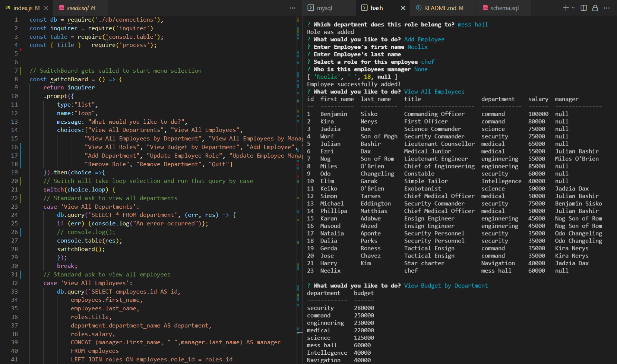Screen dimensions: 617x364
Task: Click 'Add Employee' answer in terminal
Action: tap(424, 39)
